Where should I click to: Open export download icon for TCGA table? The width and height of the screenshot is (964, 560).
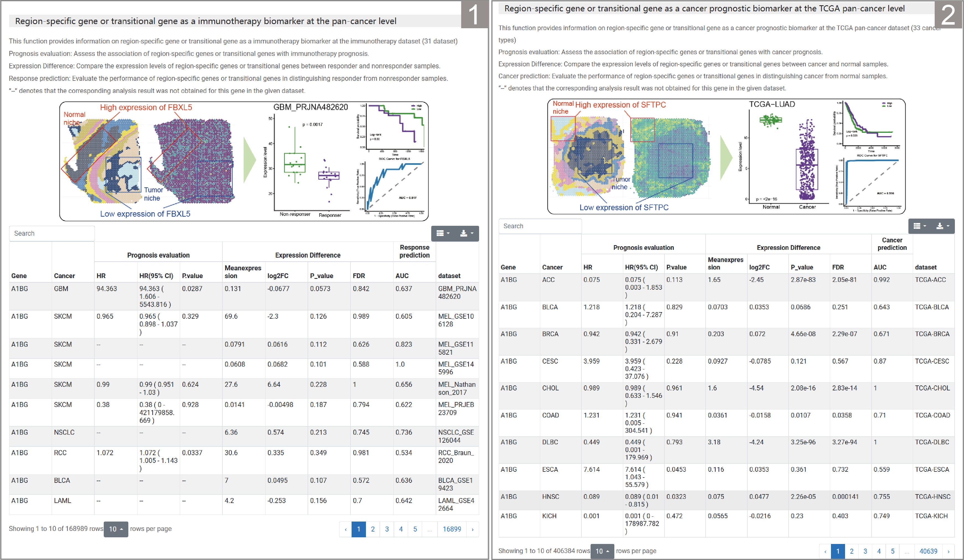943,226
